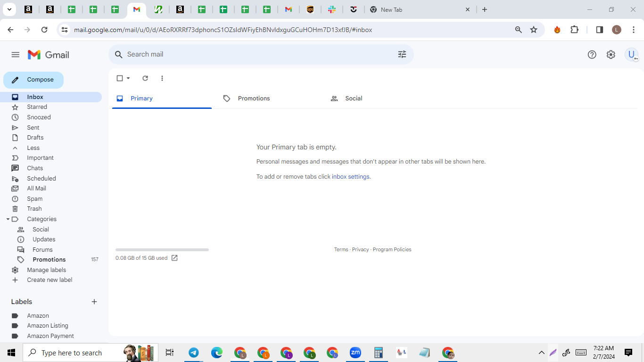The height and width of the screenshot is (362, 644).
Task: Expand the tab search dropdown
Action: [9, 9]
